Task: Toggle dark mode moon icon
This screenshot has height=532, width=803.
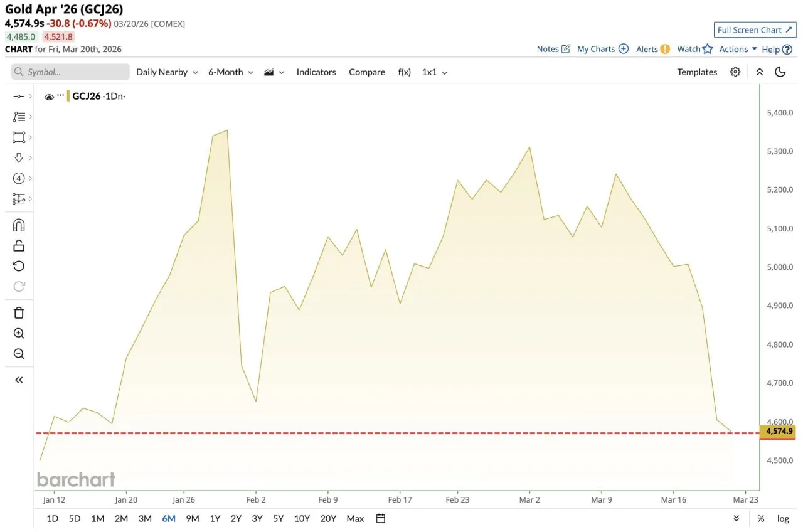Action: [x=780, y=72]
